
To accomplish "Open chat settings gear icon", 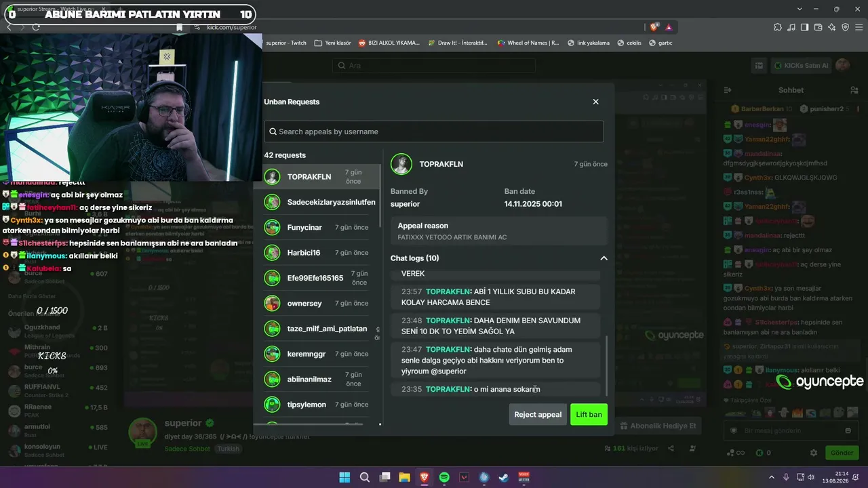I will 814,453.
